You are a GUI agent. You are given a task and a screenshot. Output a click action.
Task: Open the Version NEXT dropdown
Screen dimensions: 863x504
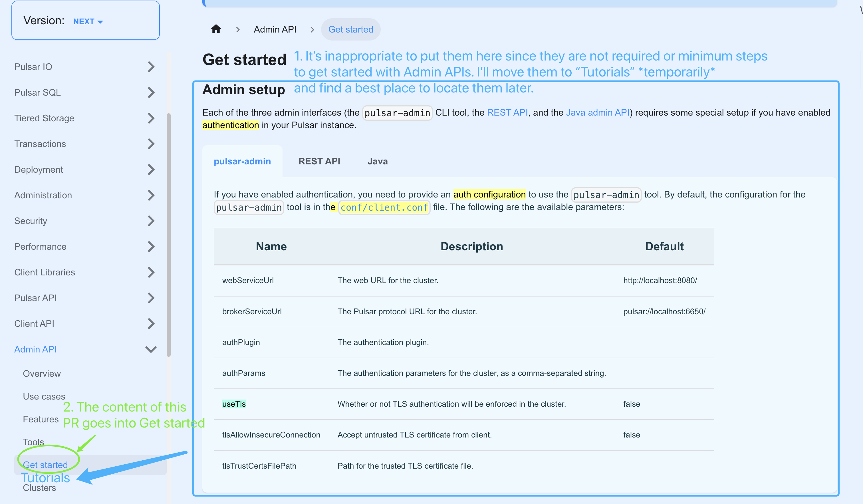click(x=88, y=22)
